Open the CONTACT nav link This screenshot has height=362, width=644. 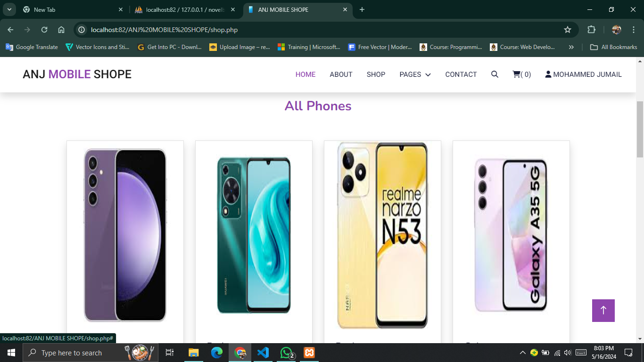coord(461,74)
